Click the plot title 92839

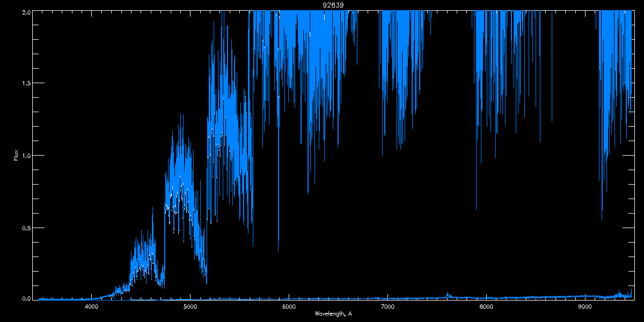click(333, 5)
